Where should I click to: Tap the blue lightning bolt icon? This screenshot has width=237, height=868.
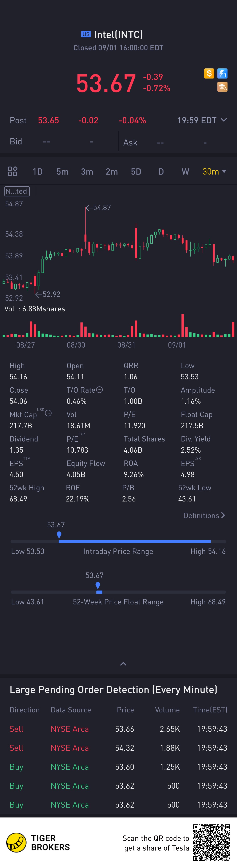[x=222, y=73]
